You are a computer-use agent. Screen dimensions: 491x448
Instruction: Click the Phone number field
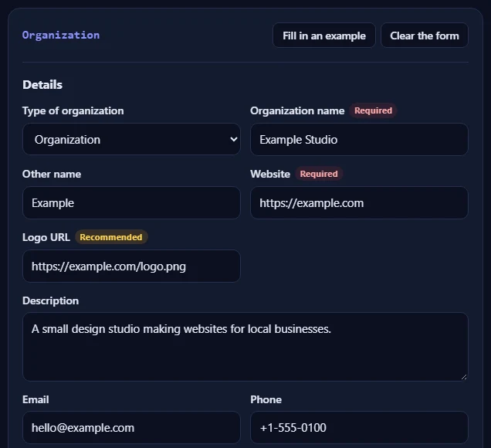(359, 427)
